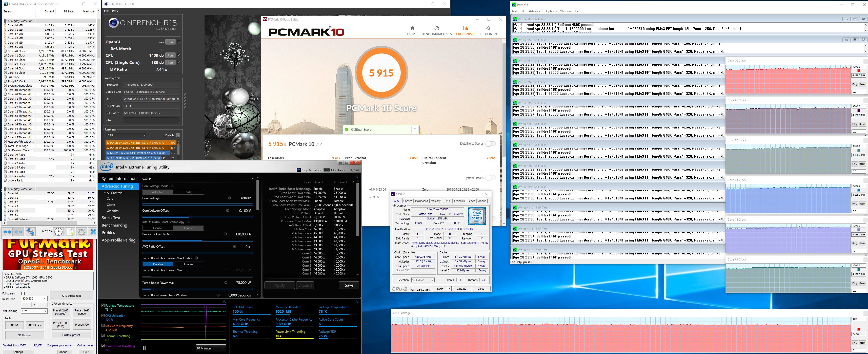The image size is (868, 354).
Task: Open FurMark Resolution 800x600 dropdown
Action: (34, 299)
